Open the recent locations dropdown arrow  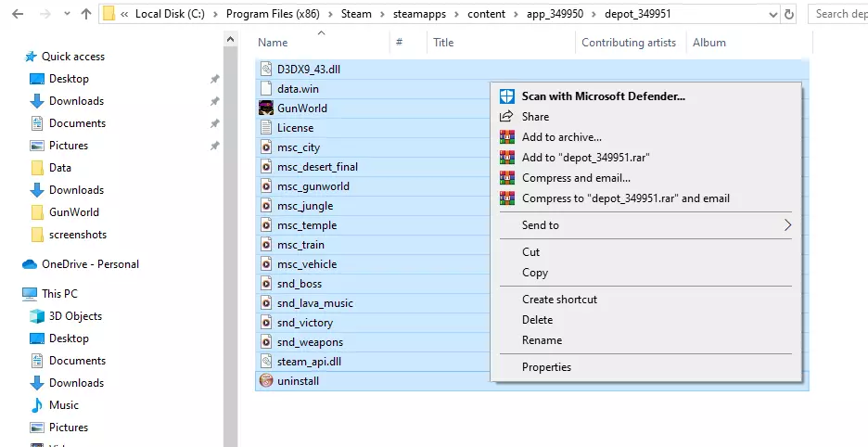pos(67,15)
